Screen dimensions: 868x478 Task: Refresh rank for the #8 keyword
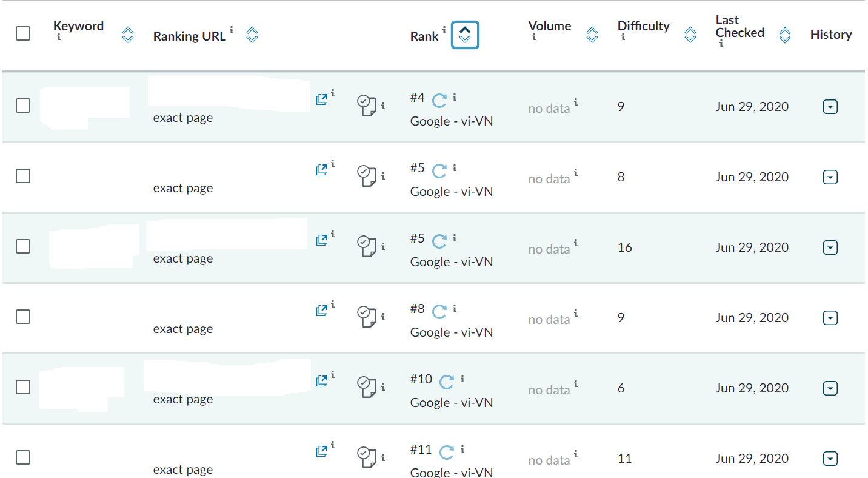(x=439, y=311)
